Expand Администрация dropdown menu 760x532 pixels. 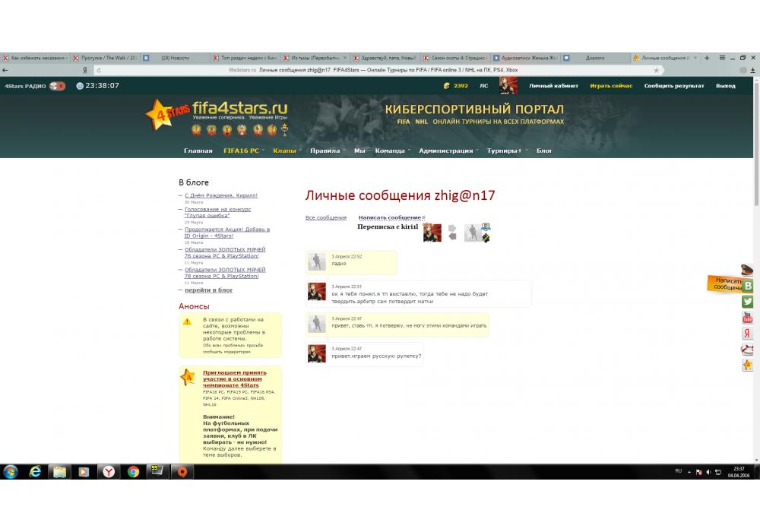[x=448, y=150]
